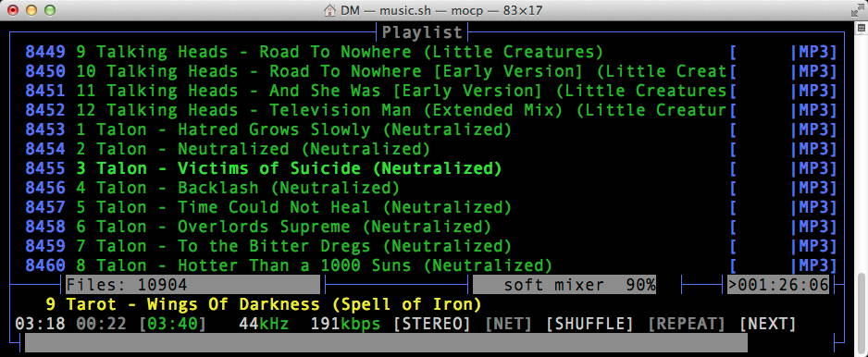868x357 pixels.
Task: Click the Playlist panel title
Action: click(422, 32)
